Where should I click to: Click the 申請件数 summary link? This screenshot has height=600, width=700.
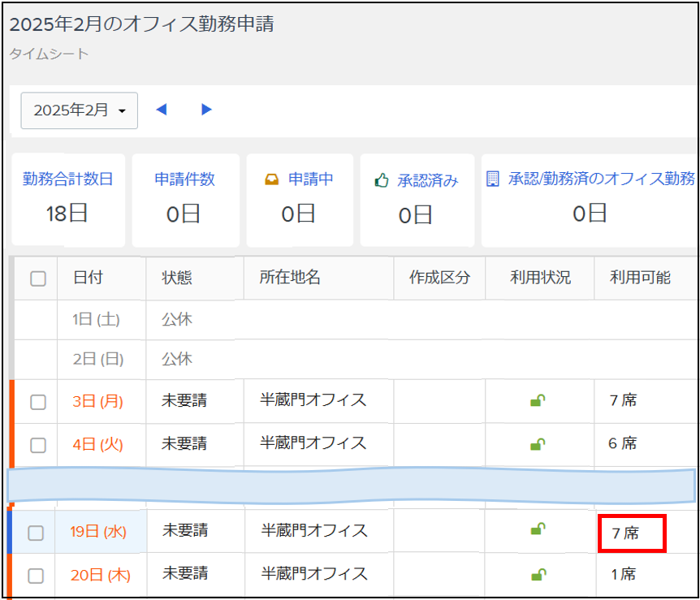(x=185, y=179)
